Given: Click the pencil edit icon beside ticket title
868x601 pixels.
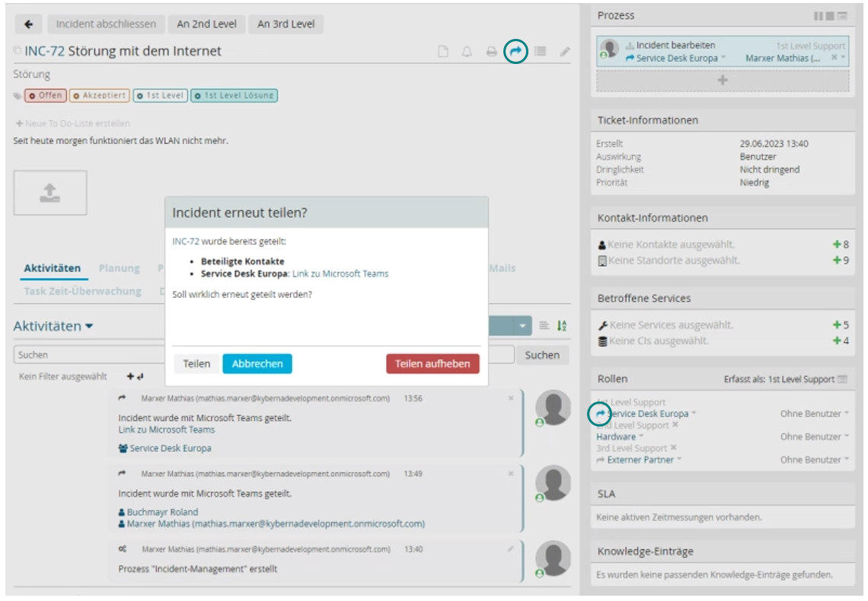Looking at the screenshot, I should (x=564, y=52).
